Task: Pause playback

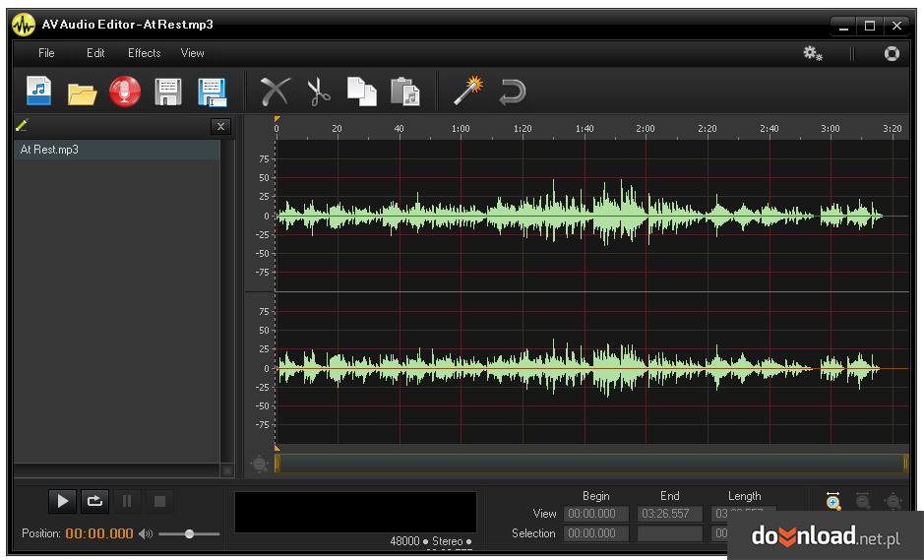Action: click(127, 501)
